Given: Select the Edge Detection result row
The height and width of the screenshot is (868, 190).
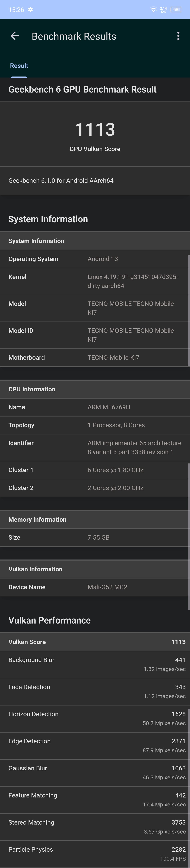Looking at the screenshot, I should point(95,745).
